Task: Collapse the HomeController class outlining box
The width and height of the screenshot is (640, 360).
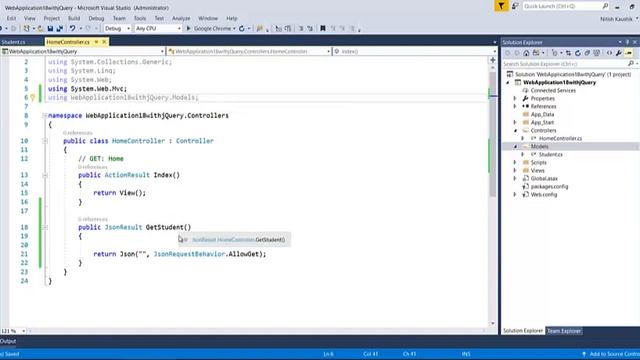Action: (x=45, y=141)
